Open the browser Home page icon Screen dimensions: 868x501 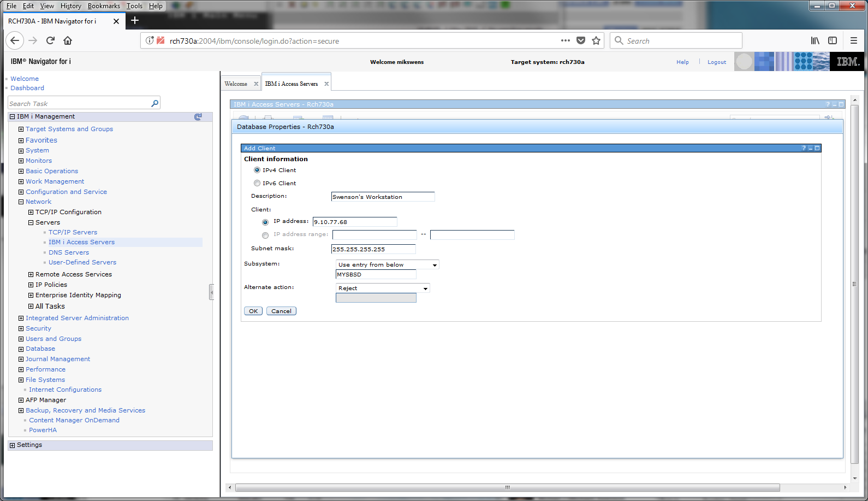point(68,40)
